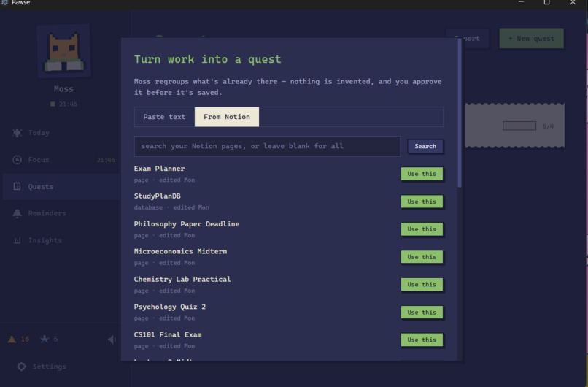Open the Reminders bell icon

coord(18,213)
